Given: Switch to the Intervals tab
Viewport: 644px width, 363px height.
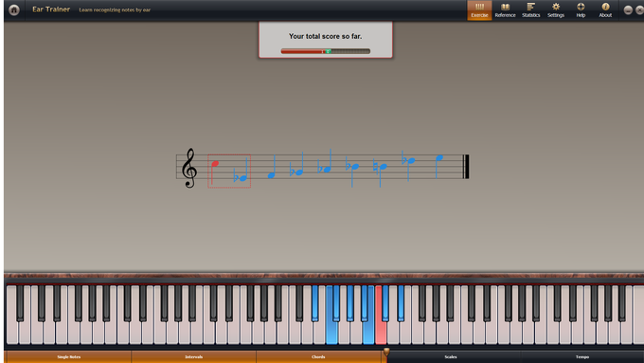Looking at the screenshot, I should tap(193, 356).
